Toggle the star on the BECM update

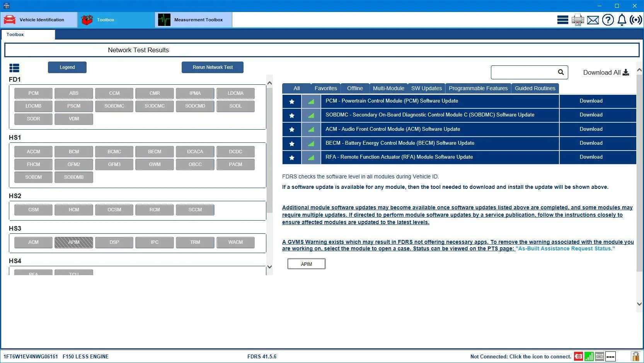(292, 143)
